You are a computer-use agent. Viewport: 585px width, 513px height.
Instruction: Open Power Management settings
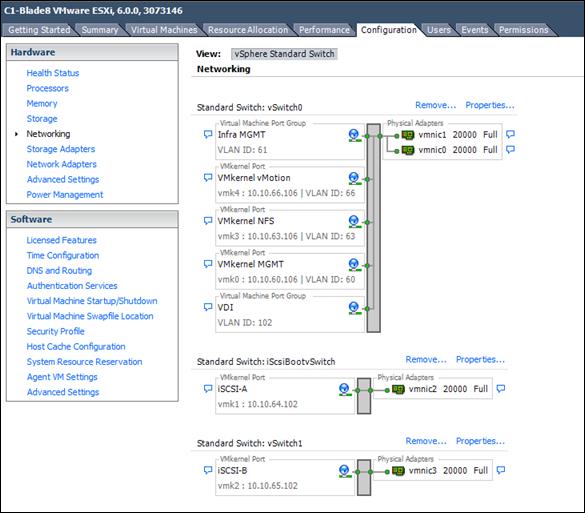click(x=65, y=195)
